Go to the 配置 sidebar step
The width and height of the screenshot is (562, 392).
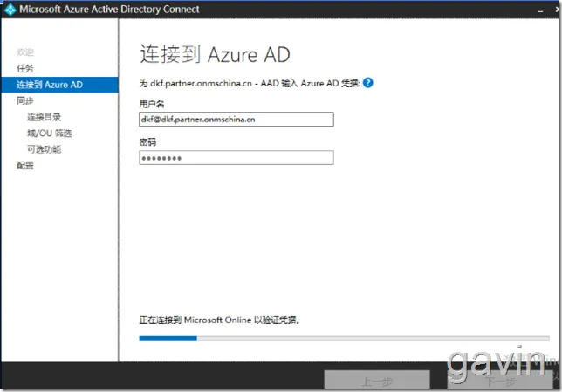pos(25,165)
